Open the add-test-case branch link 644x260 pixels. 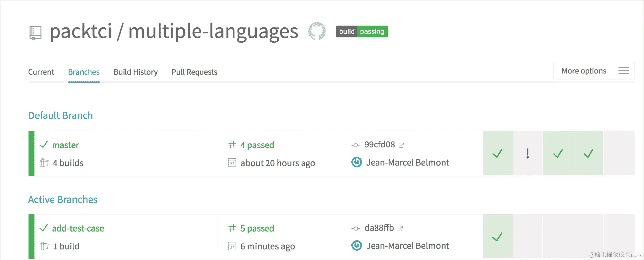78,228
